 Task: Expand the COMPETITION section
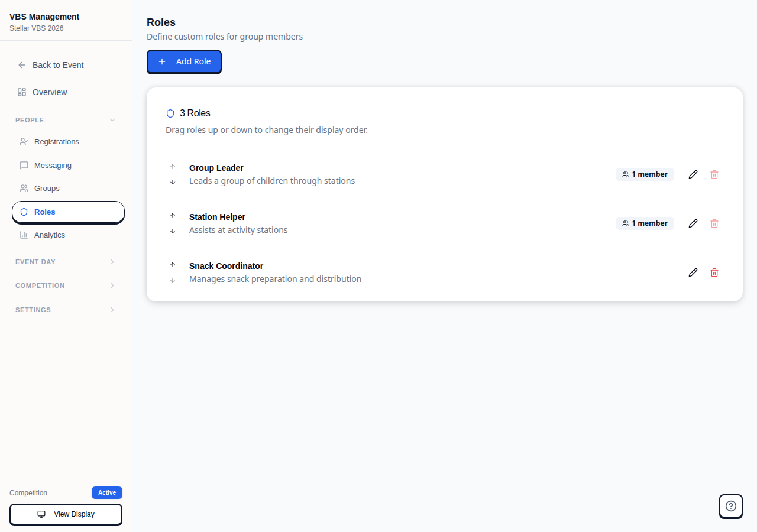click(x=112, y=286)
